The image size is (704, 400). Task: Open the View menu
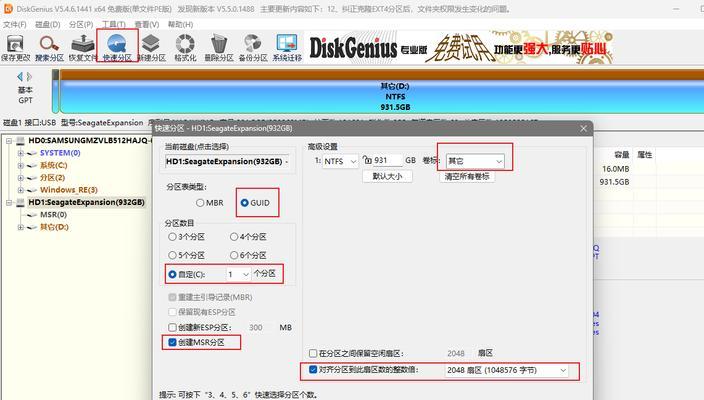coord(147,24)
